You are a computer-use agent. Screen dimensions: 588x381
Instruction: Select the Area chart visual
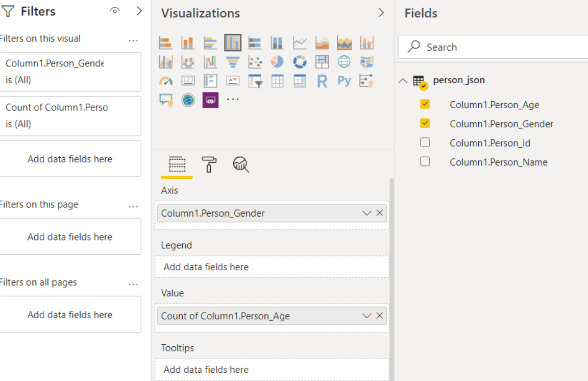322,43
